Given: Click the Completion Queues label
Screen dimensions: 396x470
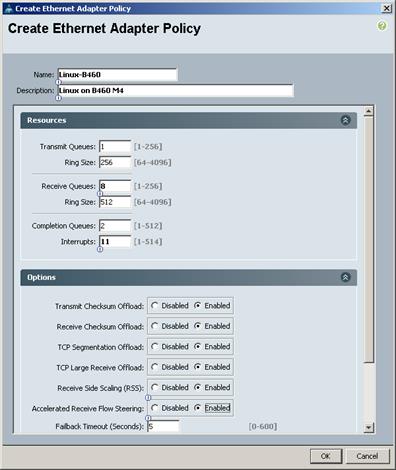Looking at the screenshot, I should (64, 226).
